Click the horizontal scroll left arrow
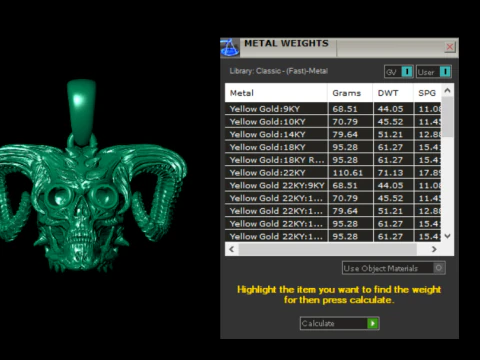The image size is (480, 360). tap(232, 249)
